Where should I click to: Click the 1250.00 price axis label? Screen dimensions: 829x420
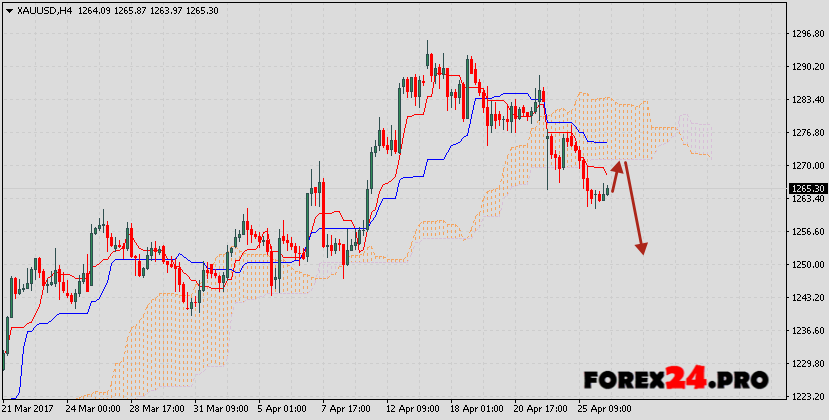tap(806, 265)
